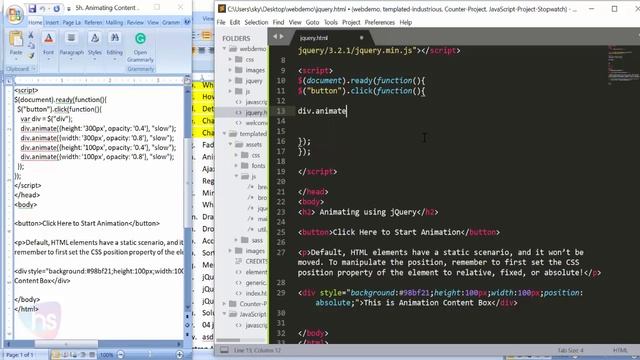The image size is (640, 360).
Task: Expand the css folder under webdemo
Action: (231, 60)
